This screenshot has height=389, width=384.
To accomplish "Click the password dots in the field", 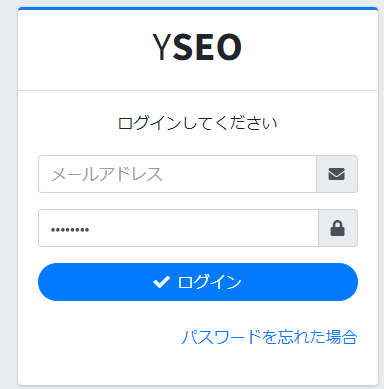I will pyautogui.click(x=70, y=230).
